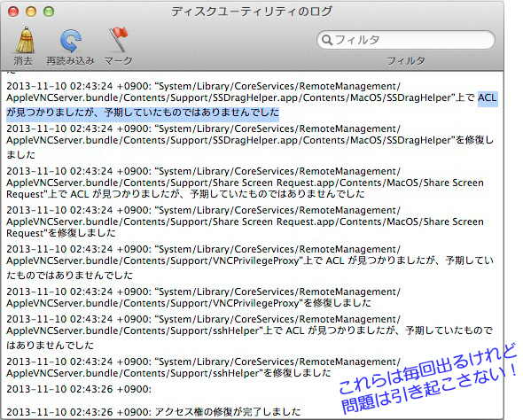Click the マーク toolbar label
Screen dimensions: 523x420
119,61
